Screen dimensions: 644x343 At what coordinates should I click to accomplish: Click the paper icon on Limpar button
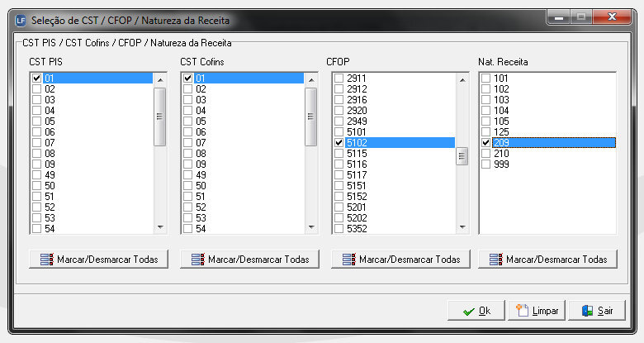[522, 311]
